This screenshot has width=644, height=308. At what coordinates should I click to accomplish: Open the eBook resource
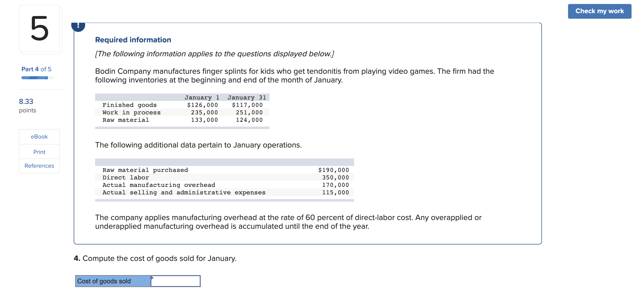(x=39, y=137)
